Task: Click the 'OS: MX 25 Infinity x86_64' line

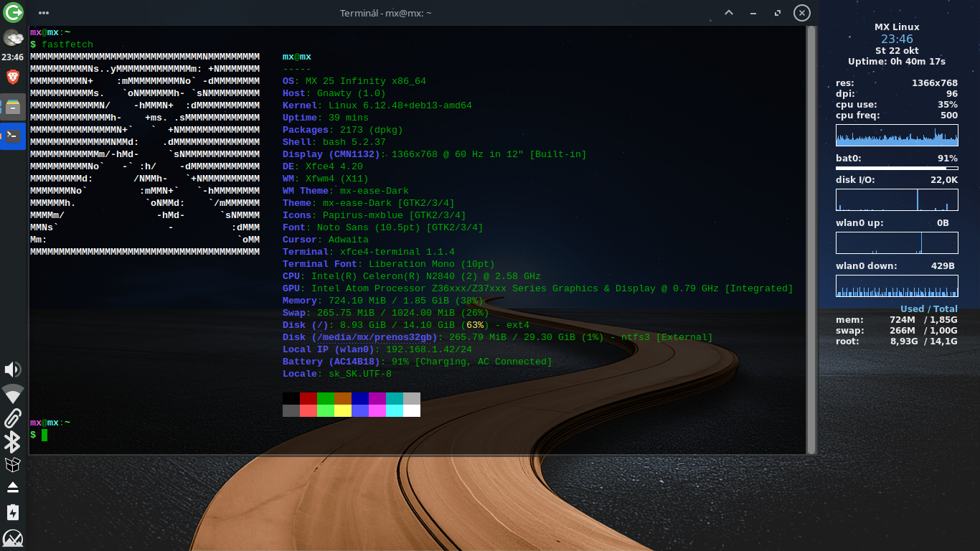Action: (x=354, y=81)
